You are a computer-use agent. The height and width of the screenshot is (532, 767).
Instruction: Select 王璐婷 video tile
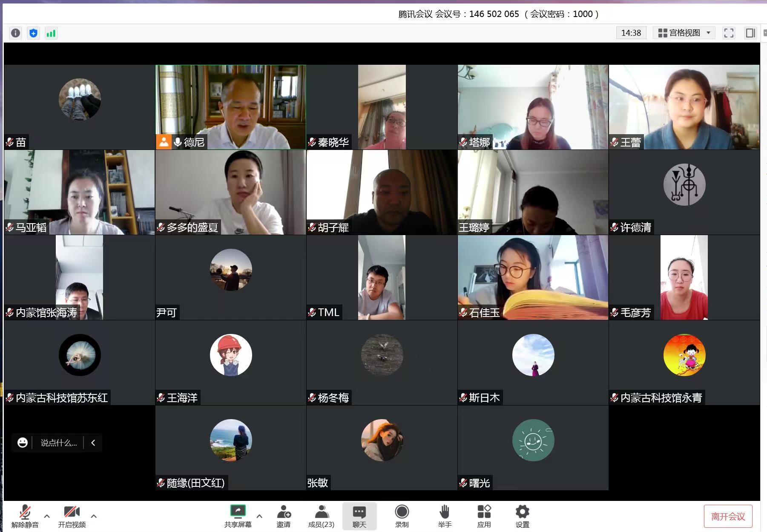coord(533,192)
